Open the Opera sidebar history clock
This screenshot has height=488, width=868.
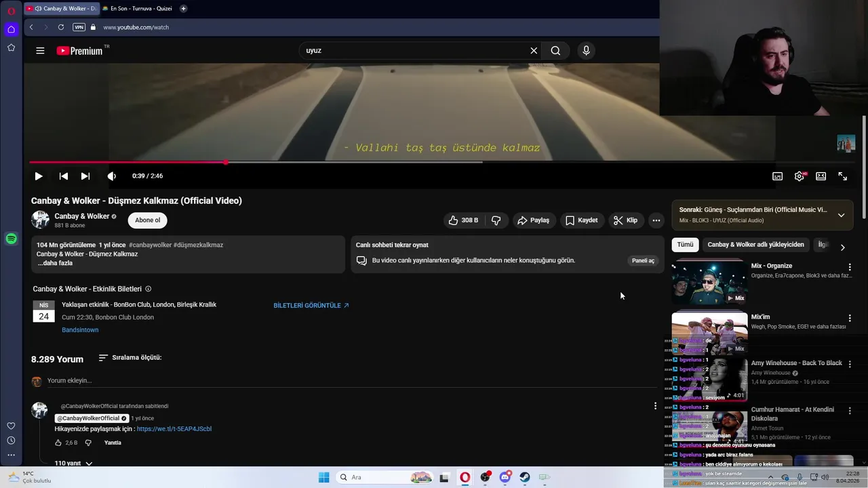click(x=11, y=441)
